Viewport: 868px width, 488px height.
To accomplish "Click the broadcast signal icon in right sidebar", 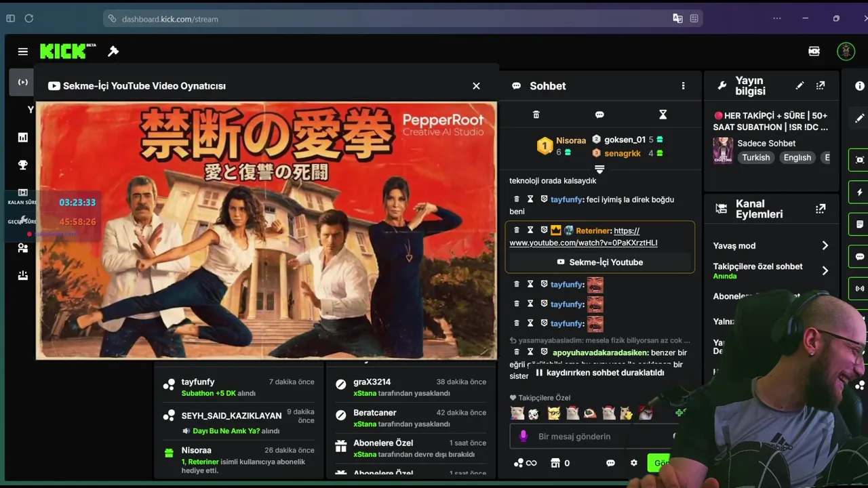I will point(860,289).
